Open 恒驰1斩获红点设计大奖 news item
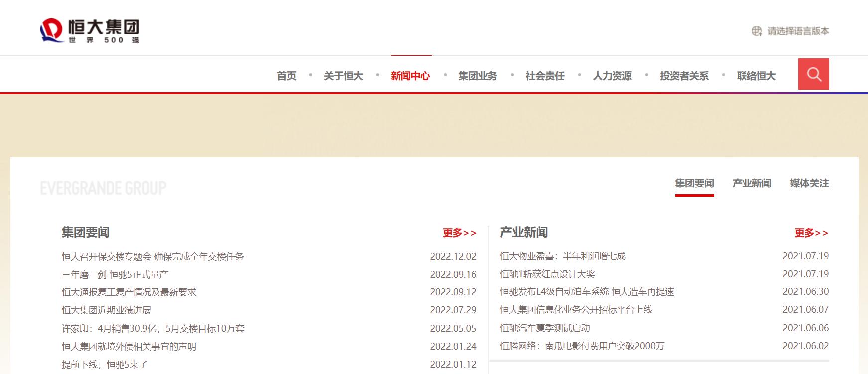868x374 pixels. 547,274
